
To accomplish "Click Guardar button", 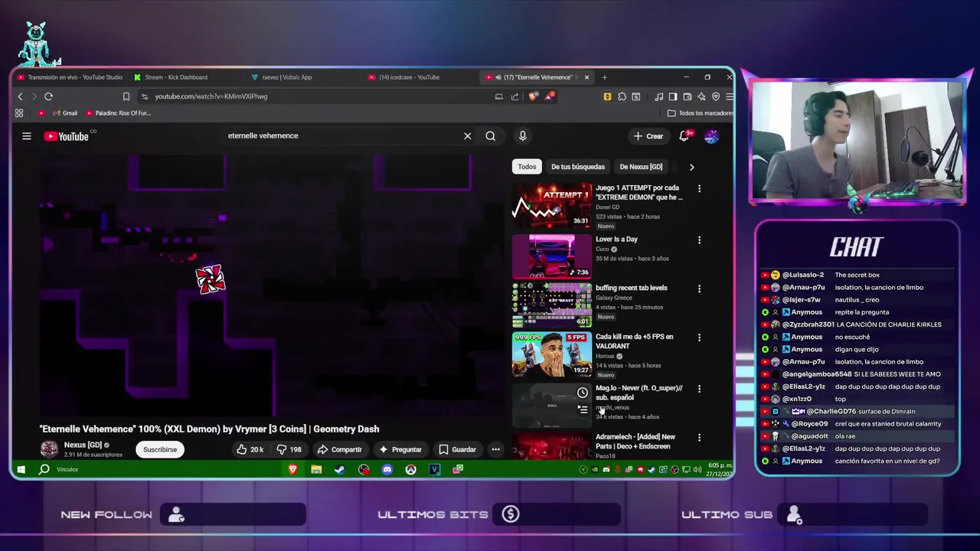I will [457, 450].
